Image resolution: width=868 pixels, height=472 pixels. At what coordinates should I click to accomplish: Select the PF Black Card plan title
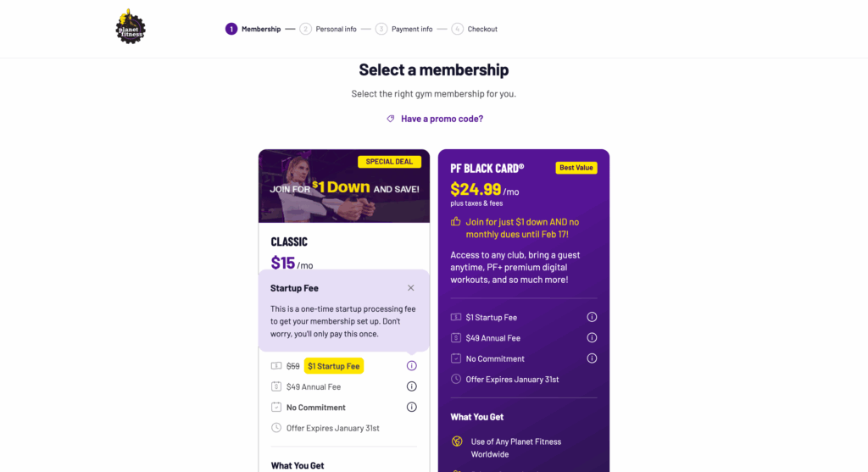click(487, 169)
